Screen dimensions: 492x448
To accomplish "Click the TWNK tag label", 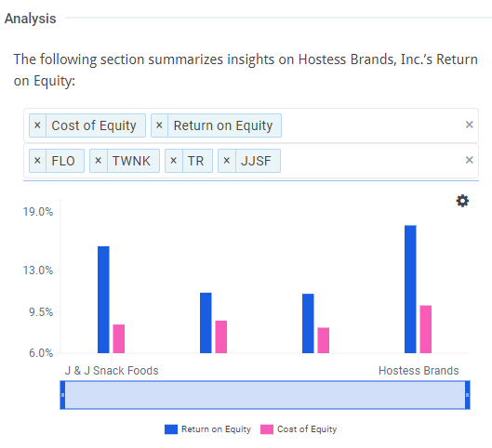I will click(x=131, y=161).
